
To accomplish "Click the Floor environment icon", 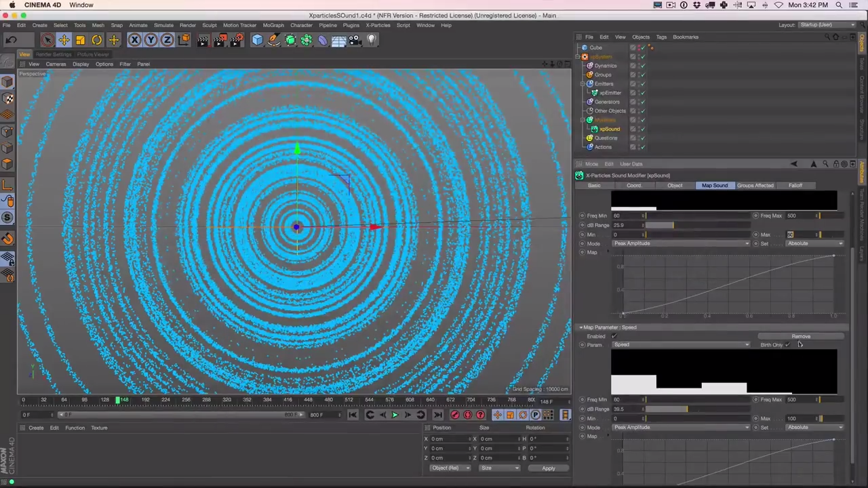I will pos(338,40).
